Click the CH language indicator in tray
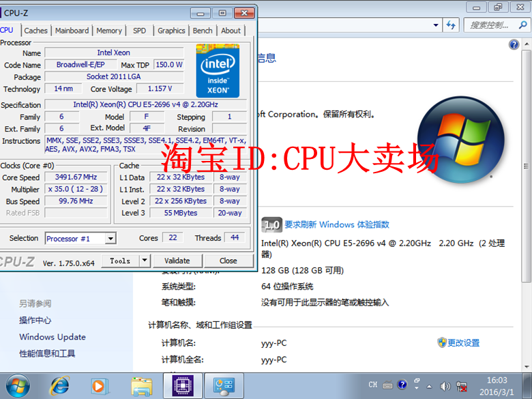532x399 pixels. [373, 385]
